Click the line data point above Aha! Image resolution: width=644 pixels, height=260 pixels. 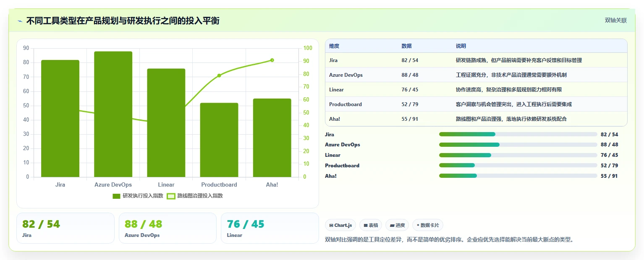(x=272, y=60)
